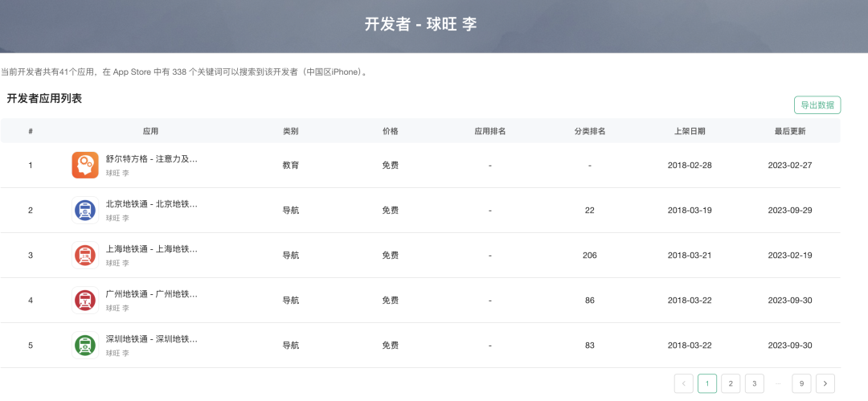
Task: Open app title 北京地铁通 - 北京地铁…
Action: [152, 204]
